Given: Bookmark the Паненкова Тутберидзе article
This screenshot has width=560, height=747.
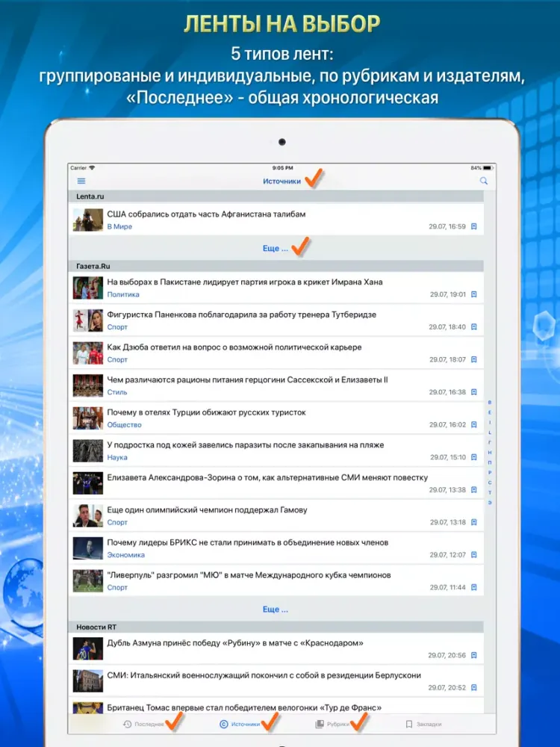Looking at the screenshot, I should 474,327.
